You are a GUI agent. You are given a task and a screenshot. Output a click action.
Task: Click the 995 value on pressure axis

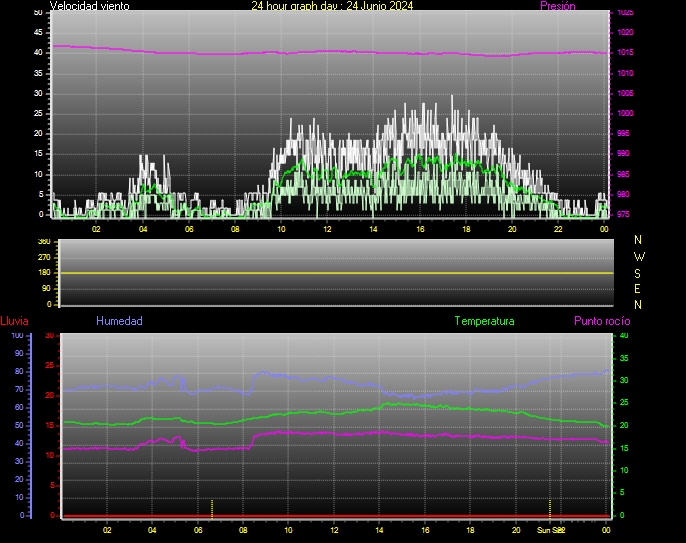623,133
